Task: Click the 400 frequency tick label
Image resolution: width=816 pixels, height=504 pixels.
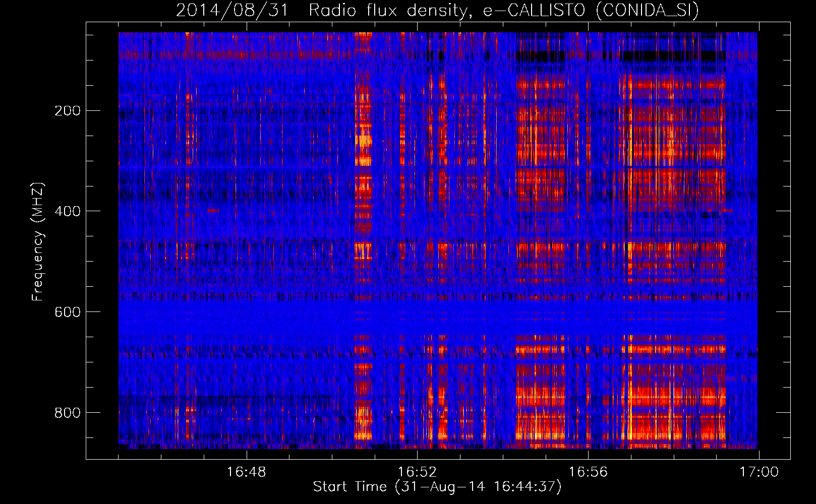Action: coord(68,211)
